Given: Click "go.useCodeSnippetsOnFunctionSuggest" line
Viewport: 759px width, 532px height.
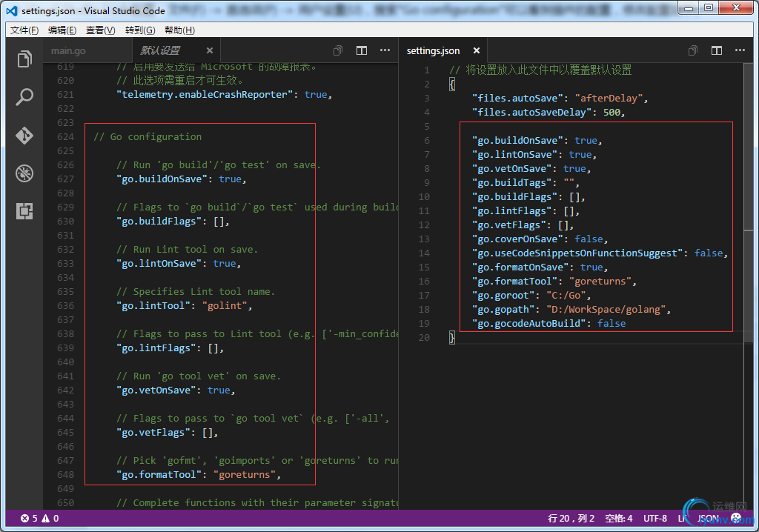Looking at the screenshot, I should [600, 253].
